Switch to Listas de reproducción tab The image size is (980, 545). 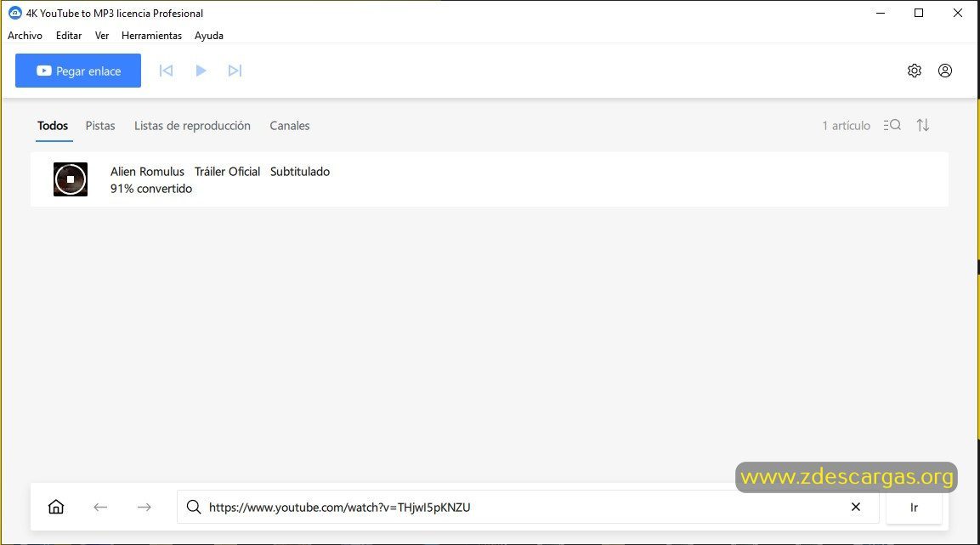point(192,126)
